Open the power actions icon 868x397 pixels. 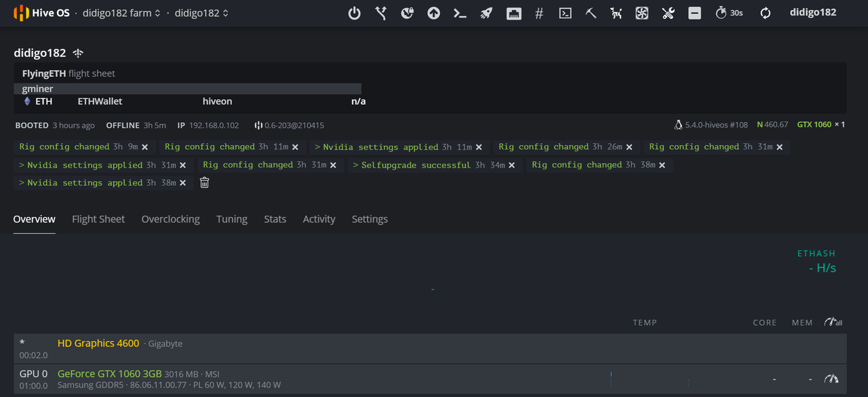pos(354,13)
